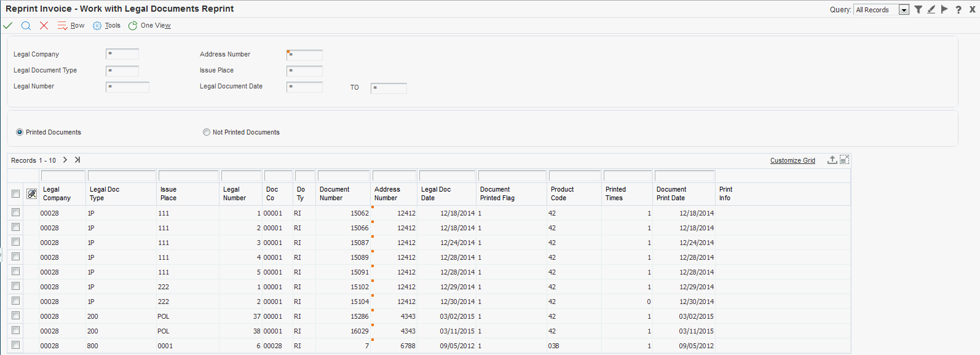This screenshot has height=355, width=980.
Task: Click the help question mark icon
Action: pyautogui.click(x=958, y=10)
